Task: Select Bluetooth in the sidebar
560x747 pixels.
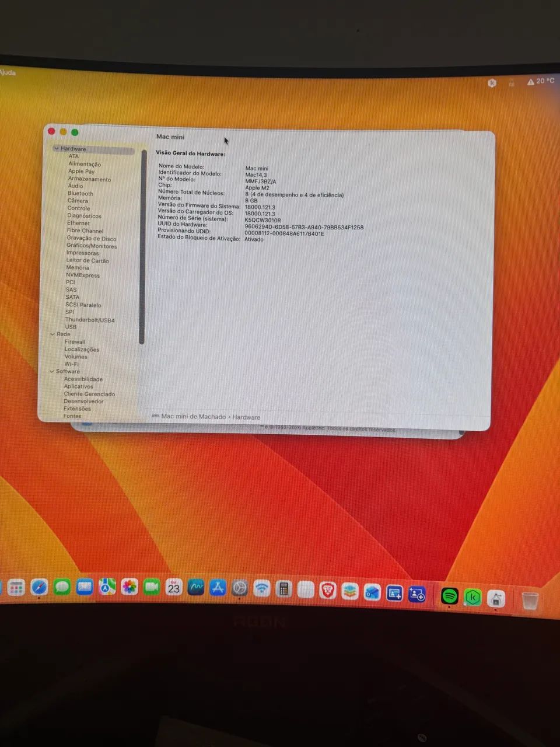Action: (80, 193)
